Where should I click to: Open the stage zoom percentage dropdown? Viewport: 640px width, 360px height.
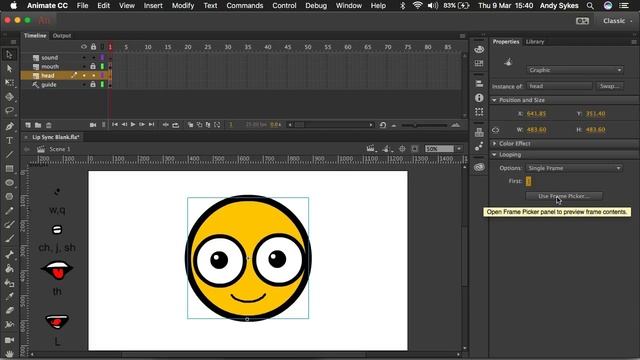459,149
